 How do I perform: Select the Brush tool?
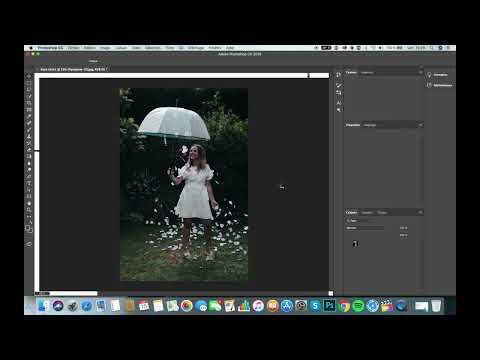pos(29,129)
